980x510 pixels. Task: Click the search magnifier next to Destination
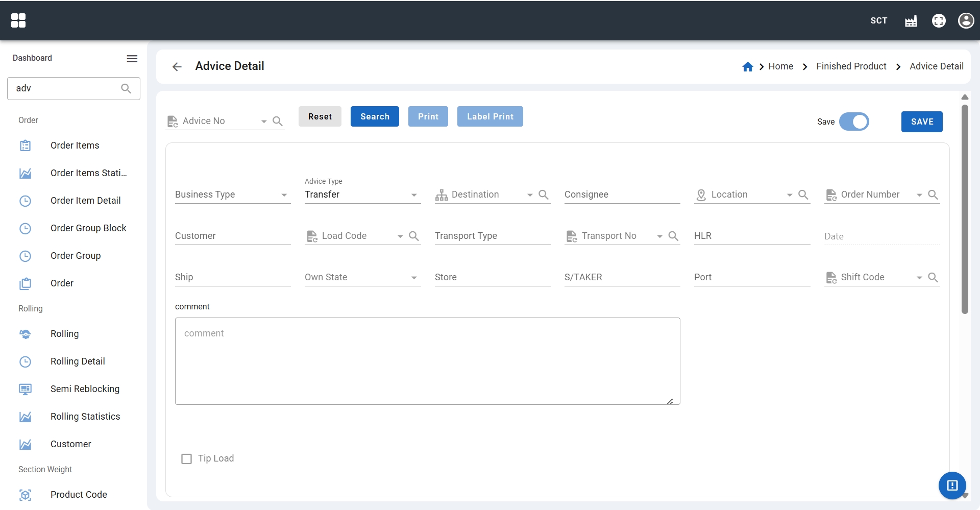544,195
